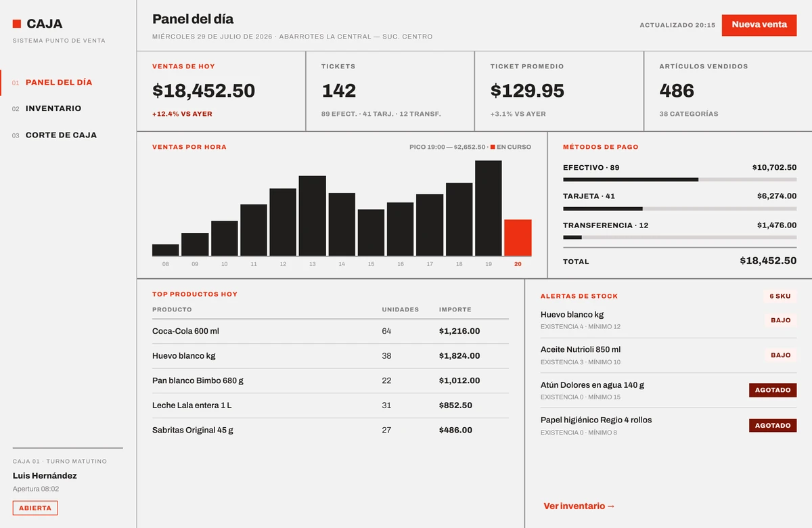Click the BAJO badge for Huevo blanco kg

[780, 320]
